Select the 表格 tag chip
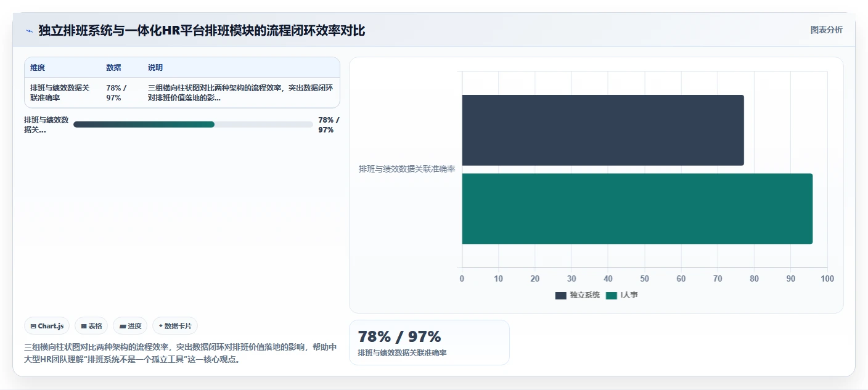The width and height of the screenshot is (868, 390). tap(91, 326)
